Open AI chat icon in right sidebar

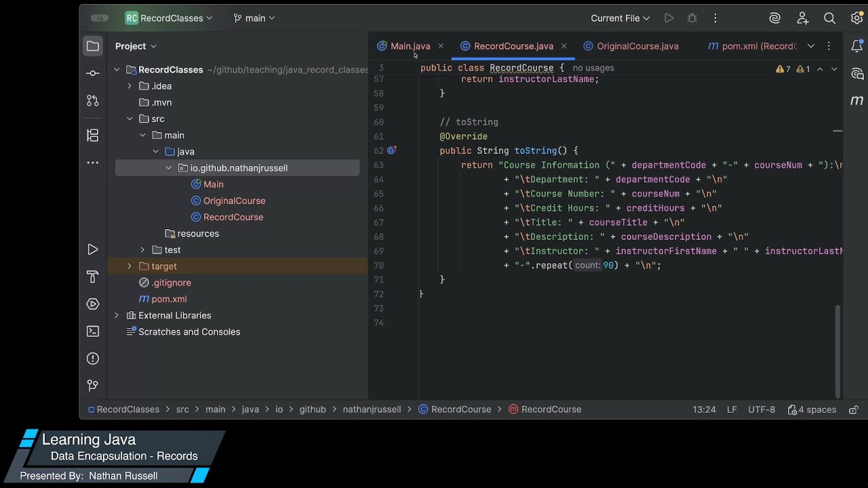857,73
